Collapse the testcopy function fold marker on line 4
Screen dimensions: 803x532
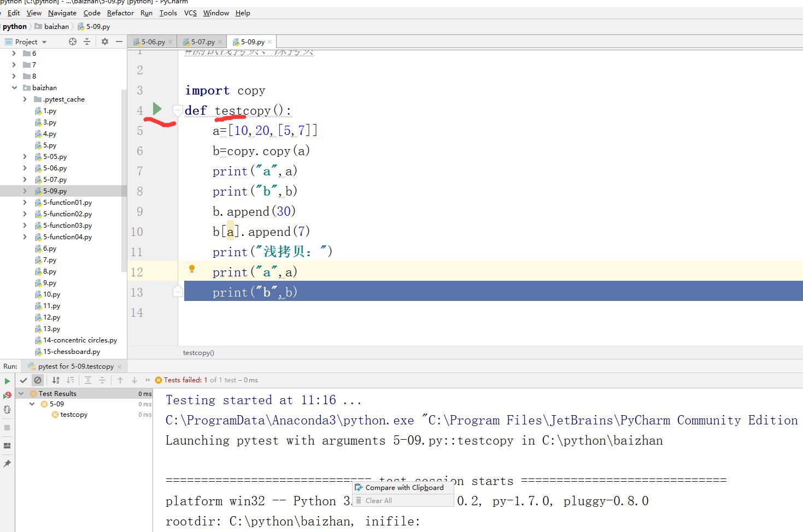click(x=178, y=110)
